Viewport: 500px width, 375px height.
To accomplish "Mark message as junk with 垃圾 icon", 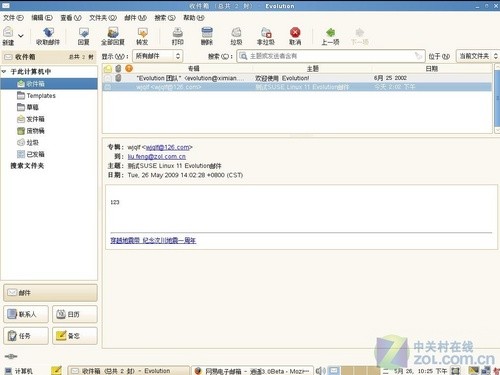I will (x=236, y=32).
